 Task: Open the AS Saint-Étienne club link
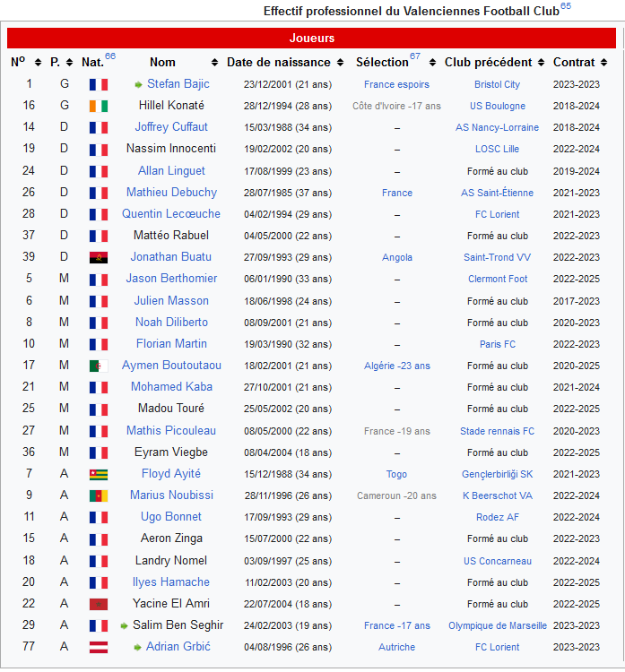click(x=497, y=193)
